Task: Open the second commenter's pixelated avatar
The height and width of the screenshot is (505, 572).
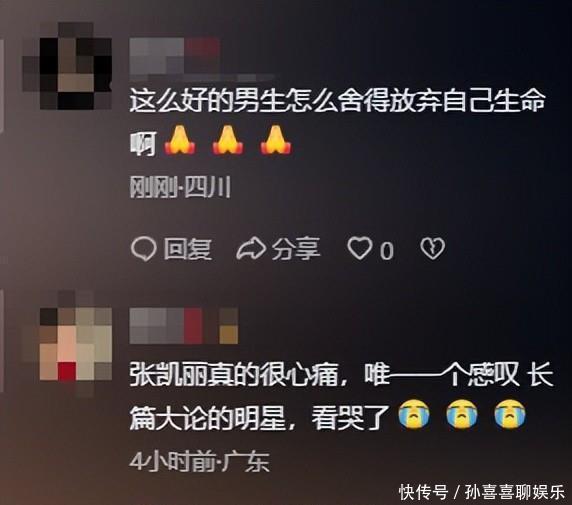Action: tap(67, 344)
